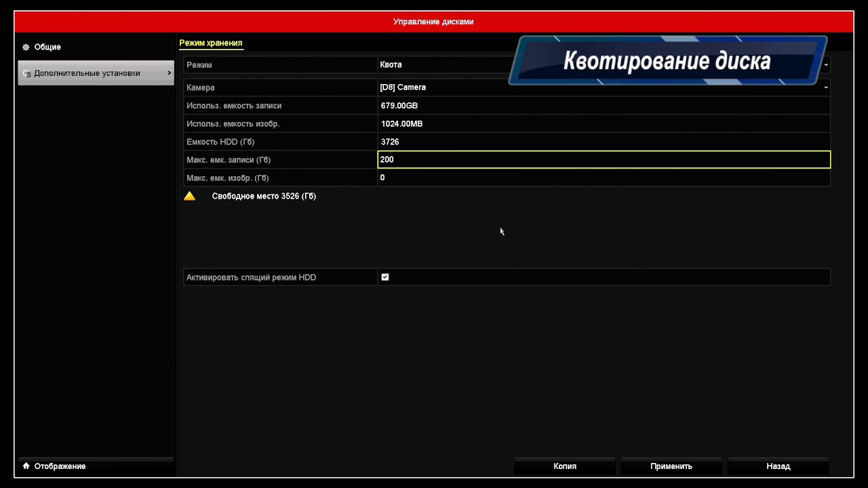Click the yellow warning triangle icon

(190, 196)
